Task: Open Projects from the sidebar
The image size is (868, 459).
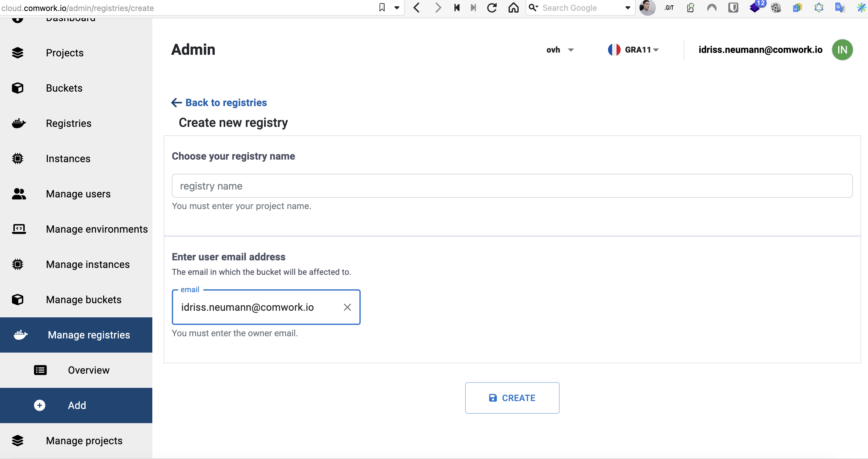Action: 76,53
